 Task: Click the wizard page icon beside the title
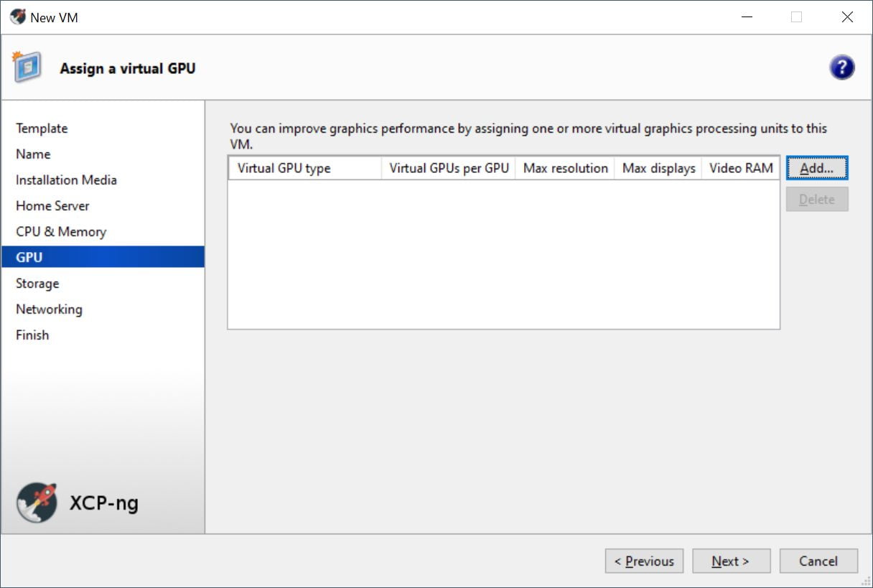tap(27, 67)
